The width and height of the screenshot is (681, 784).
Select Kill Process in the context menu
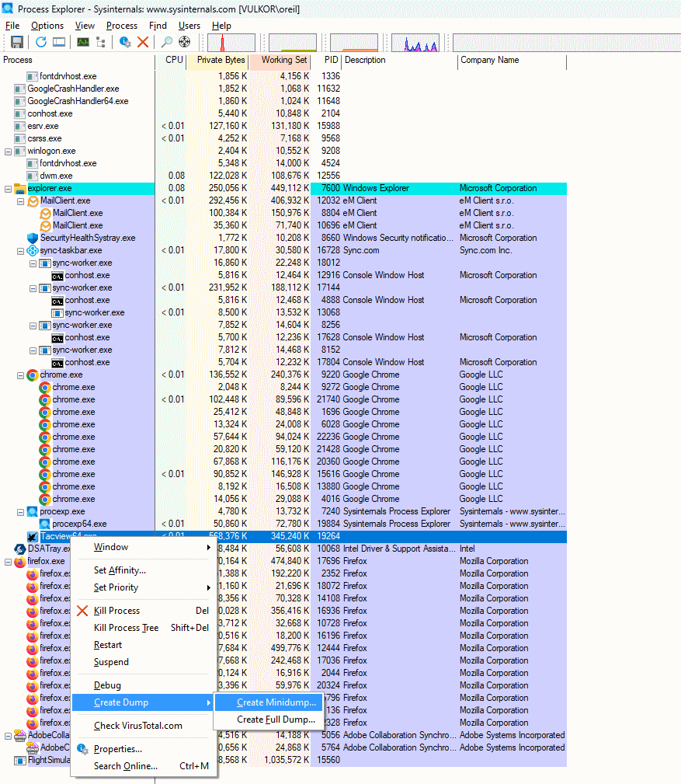click(x=144, y=611)
